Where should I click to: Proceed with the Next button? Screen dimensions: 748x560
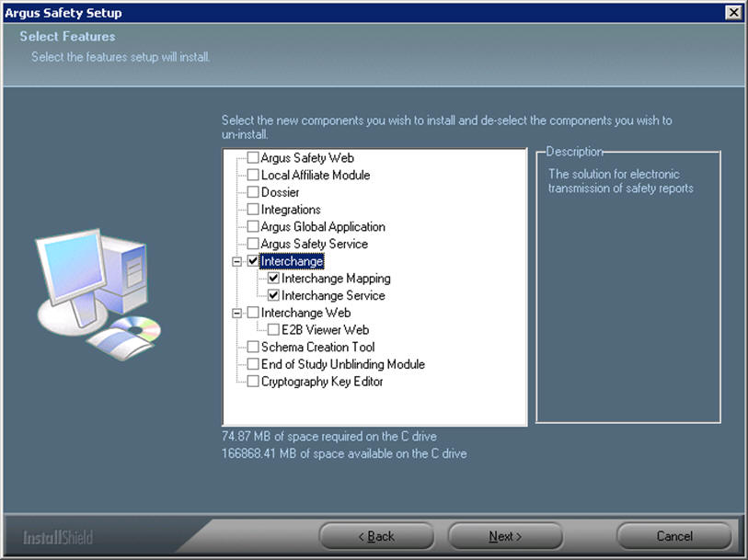pos(505,536)
